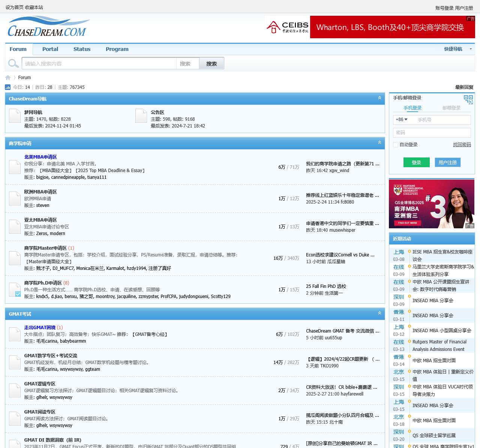480x448 pixels.
Task: Click the green 登录 button
Action: (416, 162)
